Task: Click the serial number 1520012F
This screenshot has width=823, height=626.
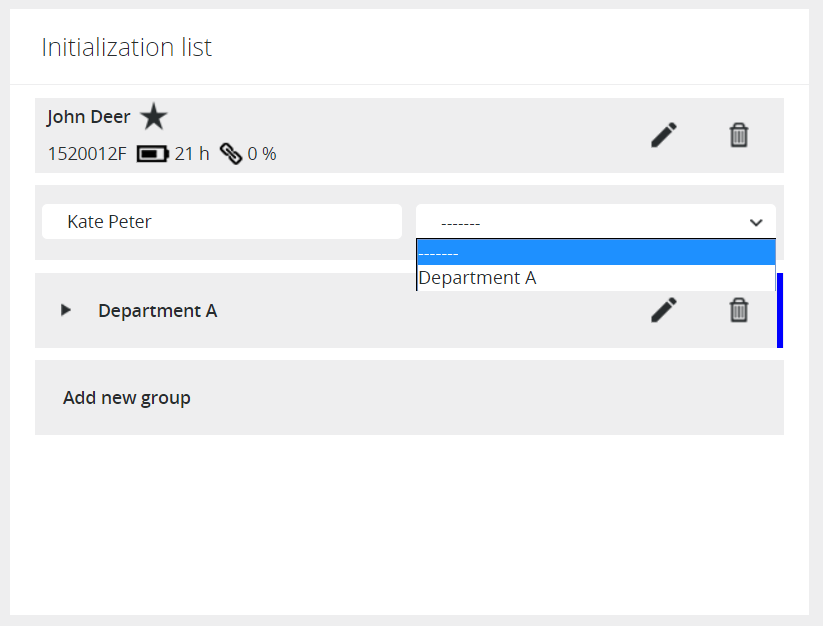Action: 87,154
